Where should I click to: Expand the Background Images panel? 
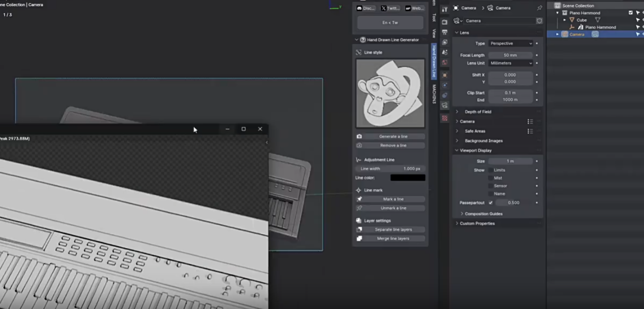[457, 141]
